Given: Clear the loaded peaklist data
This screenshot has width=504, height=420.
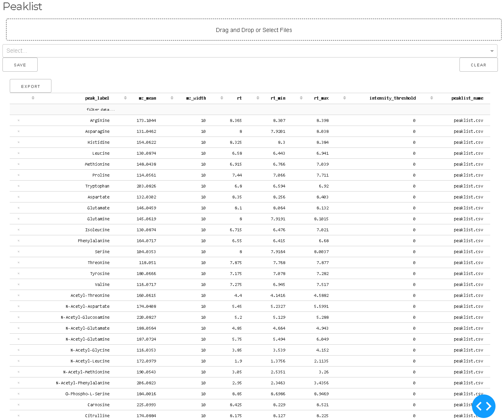Looking at the screenshot, I should point(478,64).
